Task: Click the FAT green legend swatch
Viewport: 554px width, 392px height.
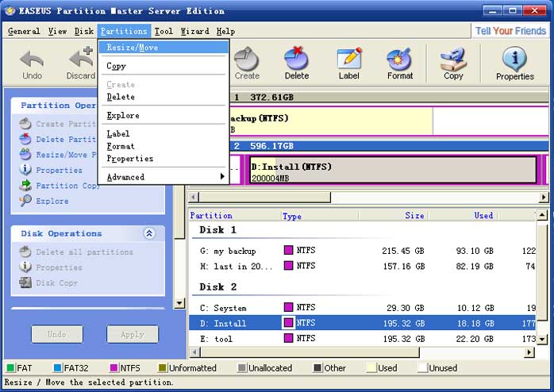Action: pyautogui.click(x=10, y=367)
